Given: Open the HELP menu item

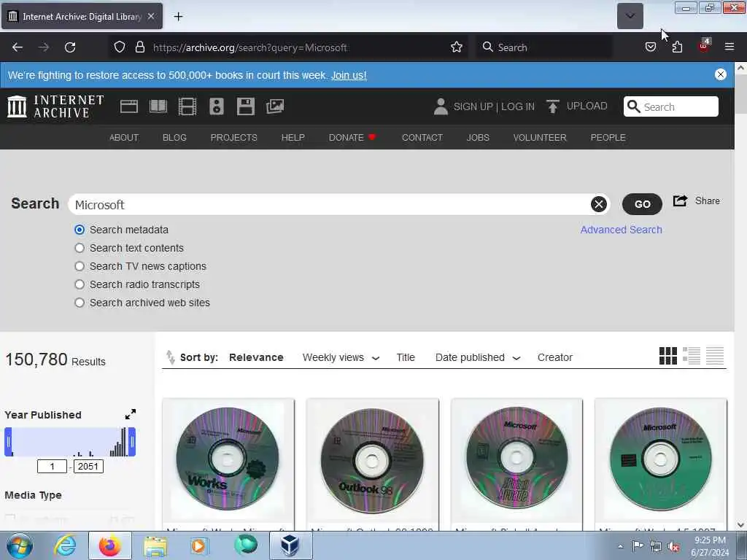Looking at the screenshot, I should click(x=293, y=138).
